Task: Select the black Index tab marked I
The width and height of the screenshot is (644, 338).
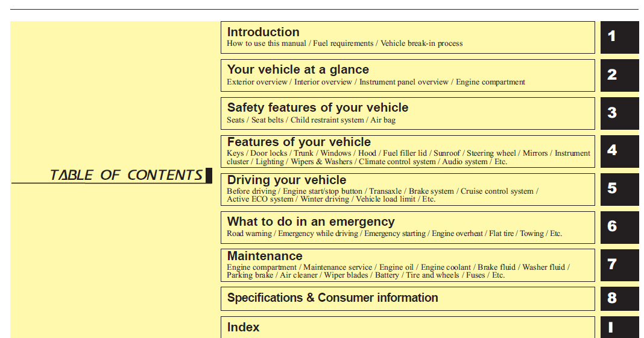Action: click(x=620, y=327)
